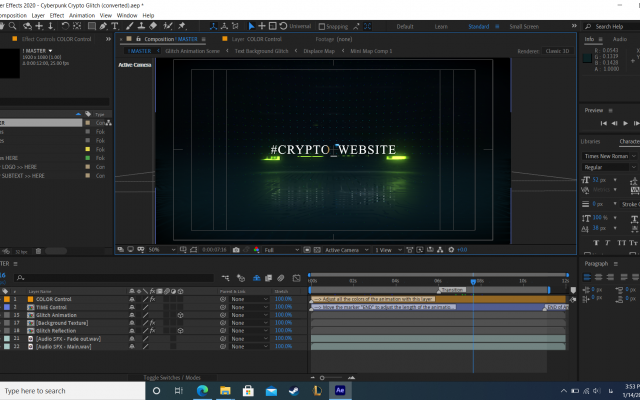Viewport: 640px width, 400px height.
Task: Toggle fx switch on Background Texture layer
Action: 152,323
